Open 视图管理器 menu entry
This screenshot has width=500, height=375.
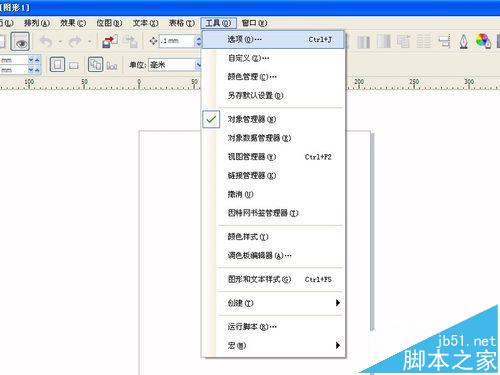(273, 157)
